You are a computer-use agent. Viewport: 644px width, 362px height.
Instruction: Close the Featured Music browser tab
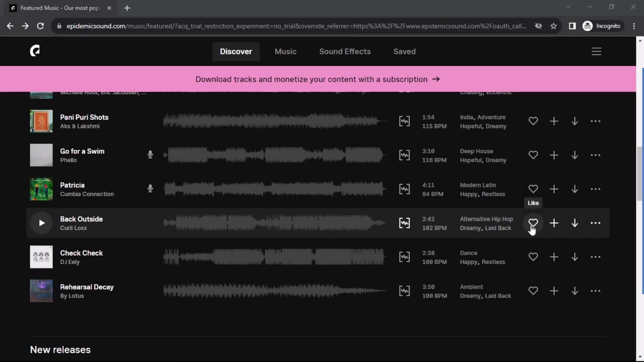click(x=109, y=8)
